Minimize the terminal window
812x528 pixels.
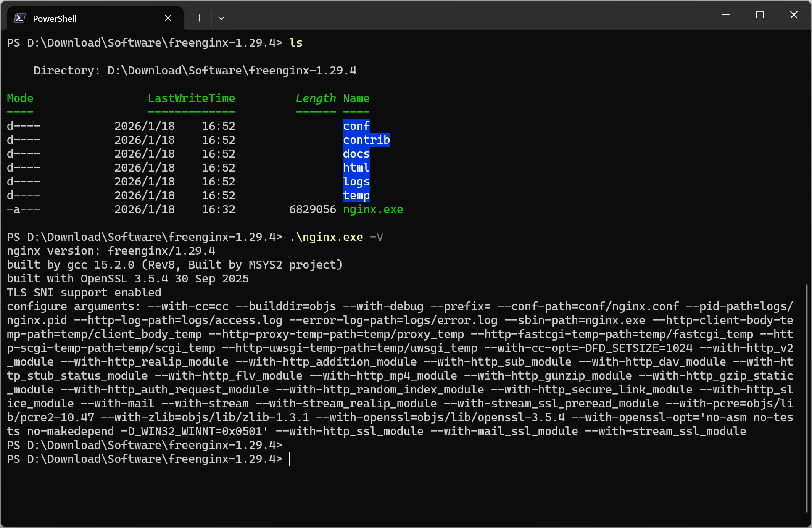(x=726, y=15)
